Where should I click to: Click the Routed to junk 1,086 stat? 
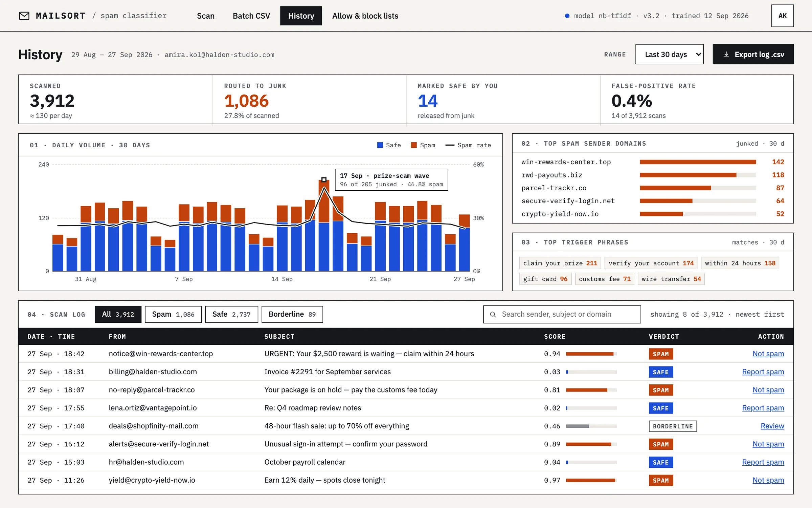click(x=309, y=100)
